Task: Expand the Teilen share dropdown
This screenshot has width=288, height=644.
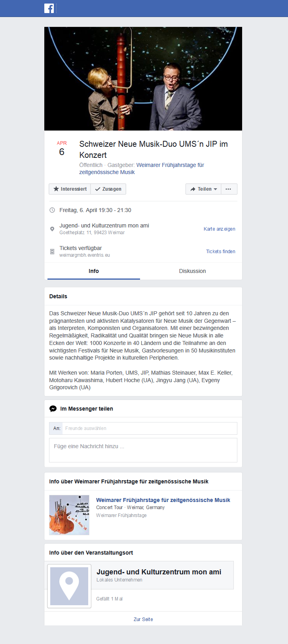Action: pos(203,189)
